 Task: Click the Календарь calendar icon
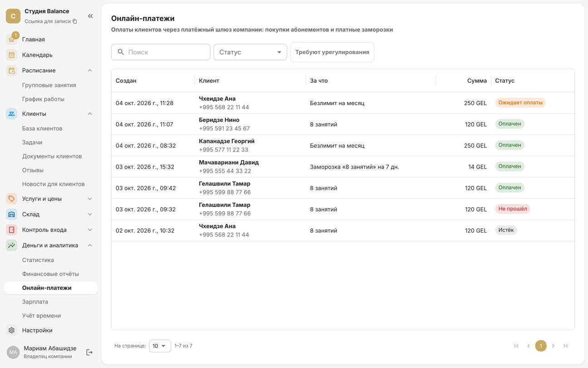(12, 55)
